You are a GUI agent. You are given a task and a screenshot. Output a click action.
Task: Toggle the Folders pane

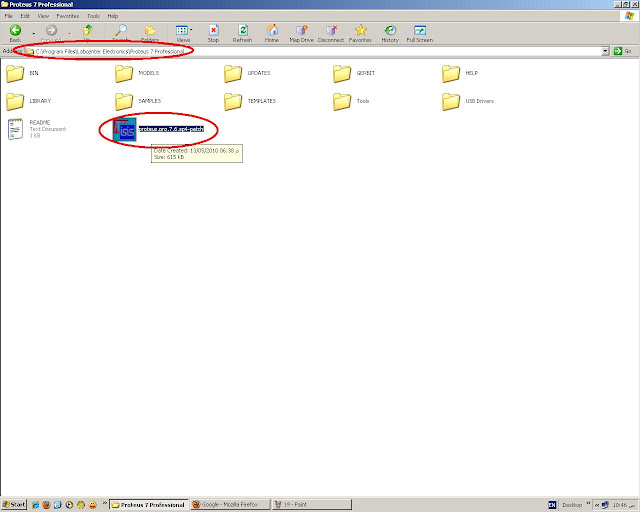tap(150, 33)
